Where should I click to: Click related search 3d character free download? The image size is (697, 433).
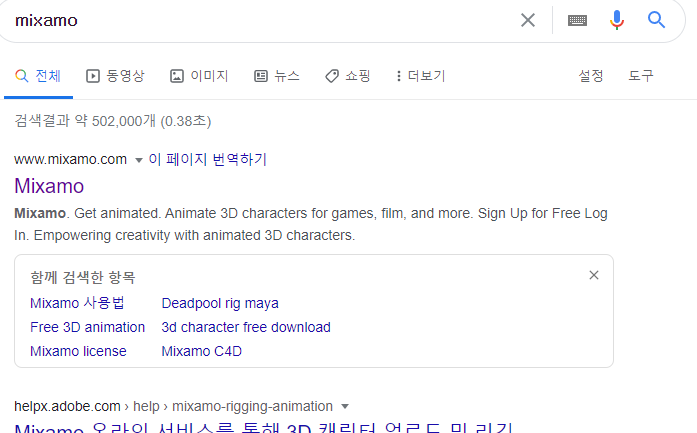pos(246,327)
